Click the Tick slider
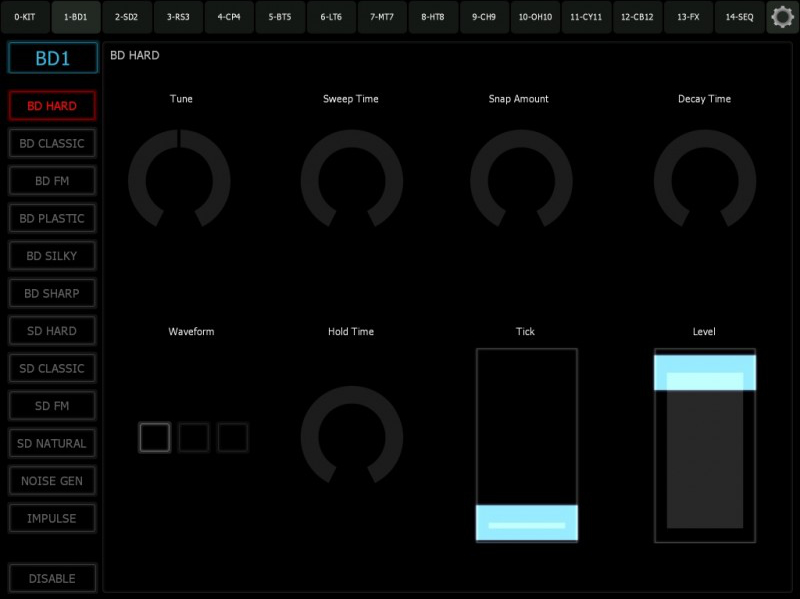Viewport: 800px width, 599px height. (526, 443)
